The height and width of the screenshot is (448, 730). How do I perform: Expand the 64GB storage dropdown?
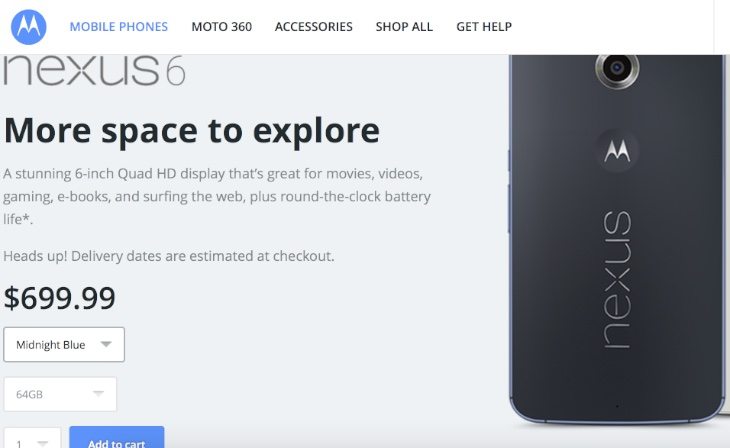pyautogui.click(x=60, y=394)
